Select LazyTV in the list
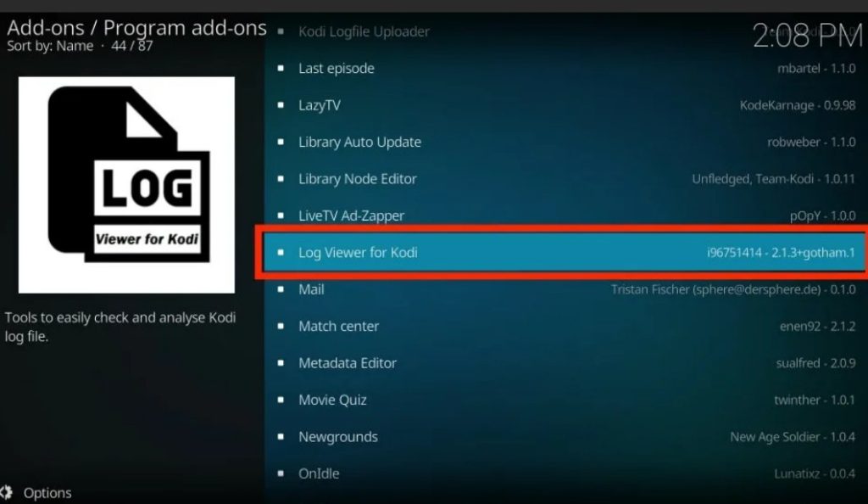 click(x=566, y=105)
